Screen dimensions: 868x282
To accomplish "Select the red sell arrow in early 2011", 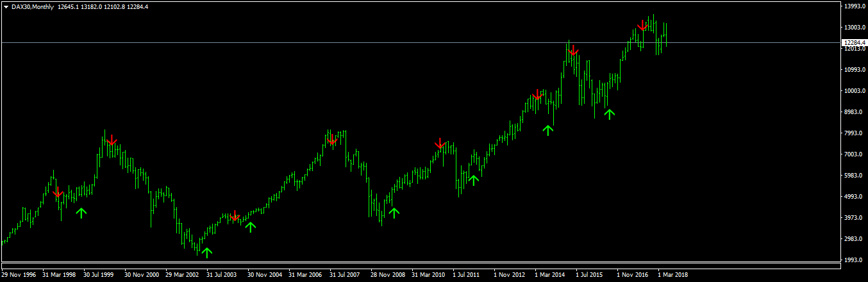I will (x=440, y=143).
